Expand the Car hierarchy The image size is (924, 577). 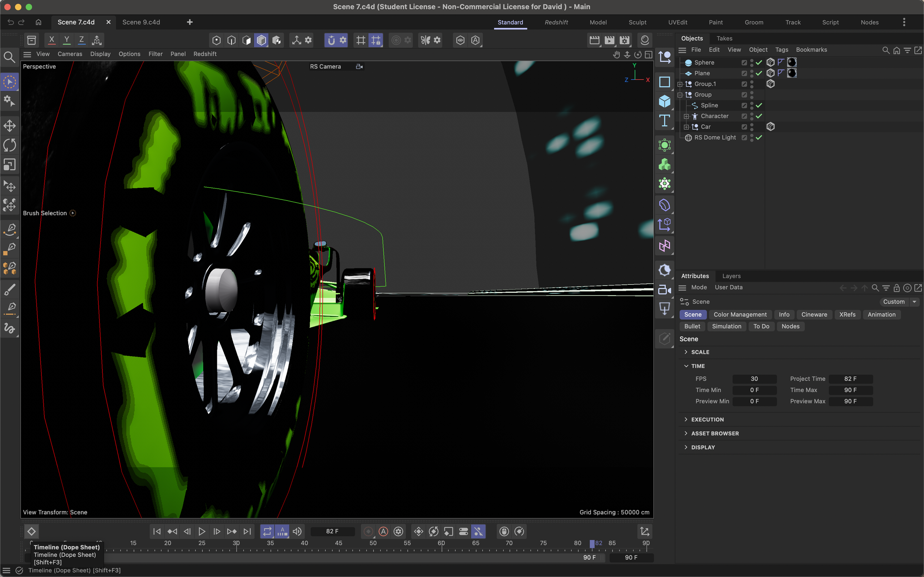pyautogui.click(x=686, y=127)
